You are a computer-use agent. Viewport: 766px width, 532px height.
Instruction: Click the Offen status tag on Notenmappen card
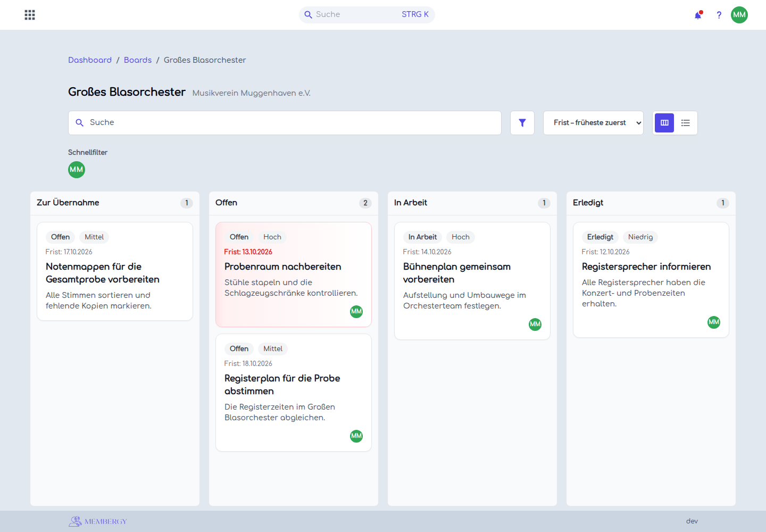click(x=61, y=237)
